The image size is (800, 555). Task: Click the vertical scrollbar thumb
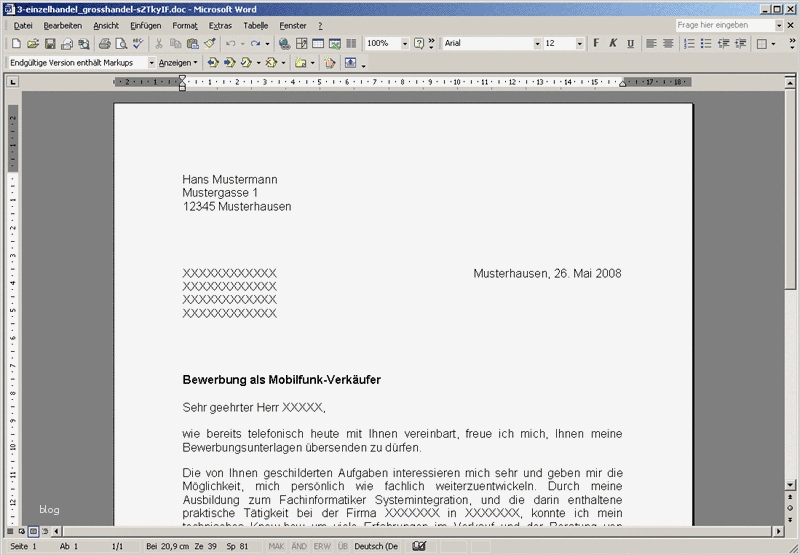click(790, 190)
